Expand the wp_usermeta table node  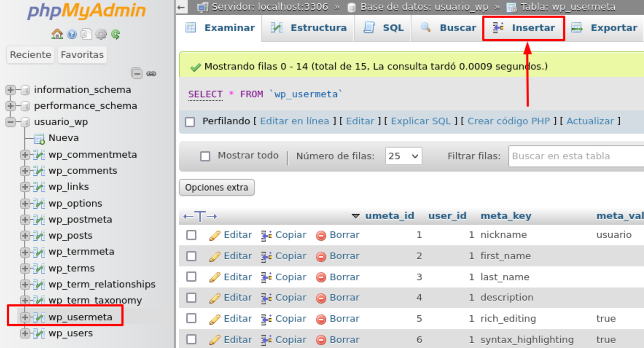pos(25,317)
